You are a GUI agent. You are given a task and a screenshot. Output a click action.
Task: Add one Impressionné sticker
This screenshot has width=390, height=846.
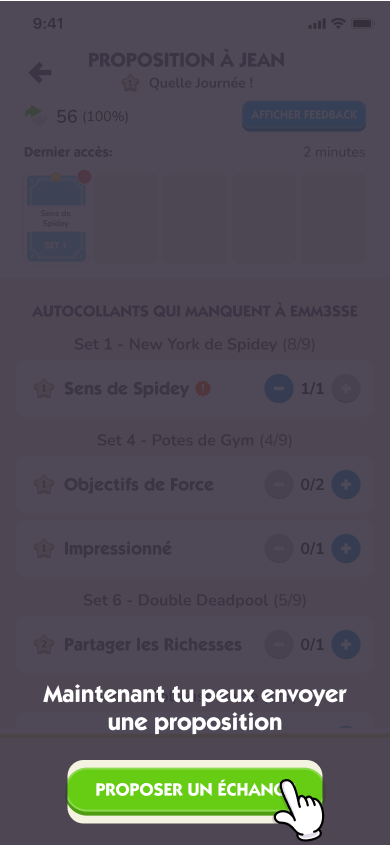[x=346, y=549]
